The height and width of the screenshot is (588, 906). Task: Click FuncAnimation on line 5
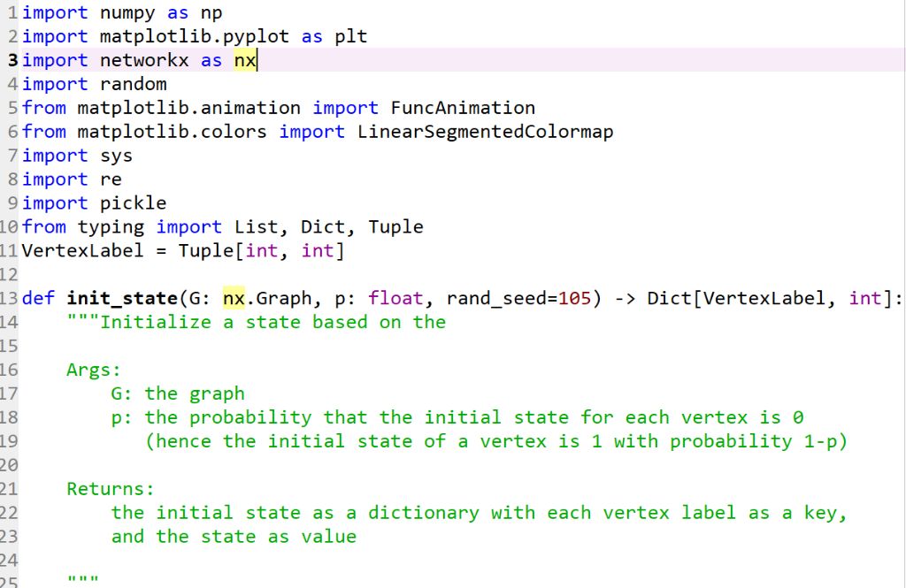coord(463,108)
